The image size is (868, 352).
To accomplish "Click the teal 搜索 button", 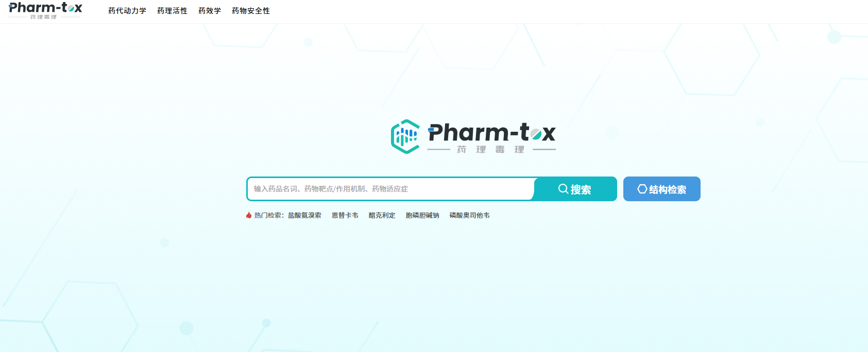I will [x=575, y=189].
